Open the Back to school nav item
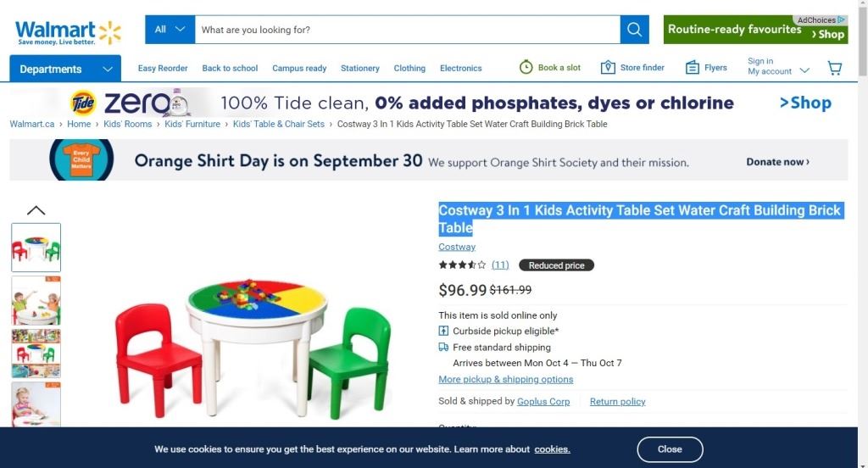The image size is (868, 468). 230,68
